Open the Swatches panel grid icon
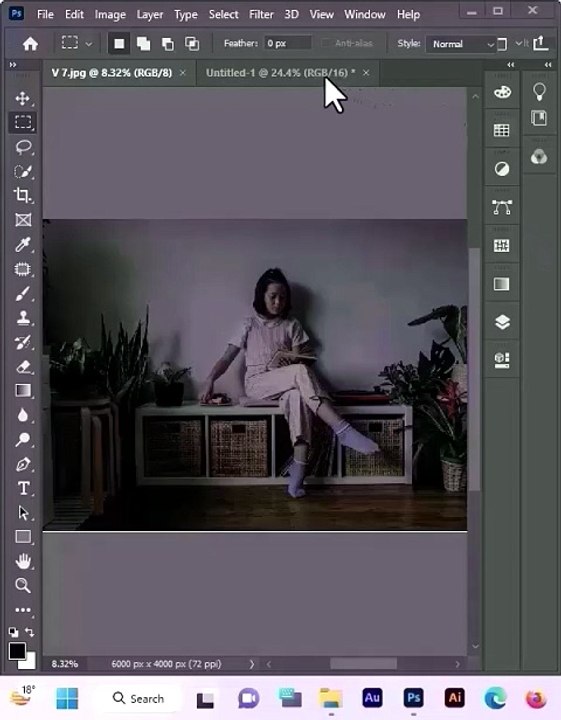 click(x=502, y=130)
